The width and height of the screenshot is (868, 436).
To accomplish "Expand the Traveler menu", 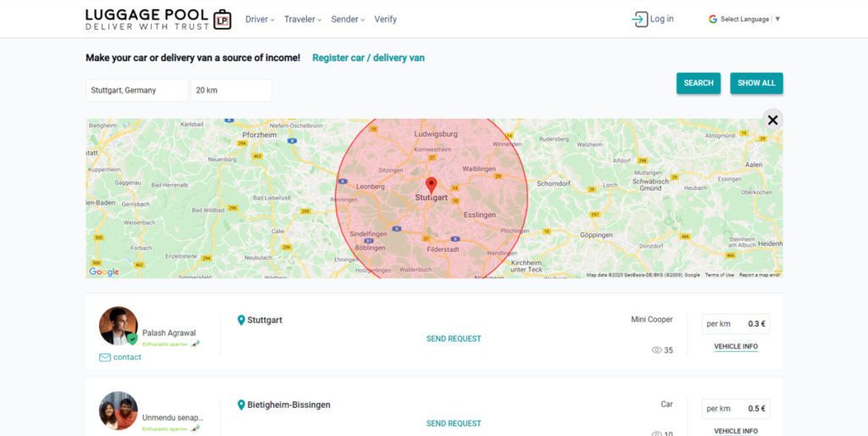I will point(303,20).
